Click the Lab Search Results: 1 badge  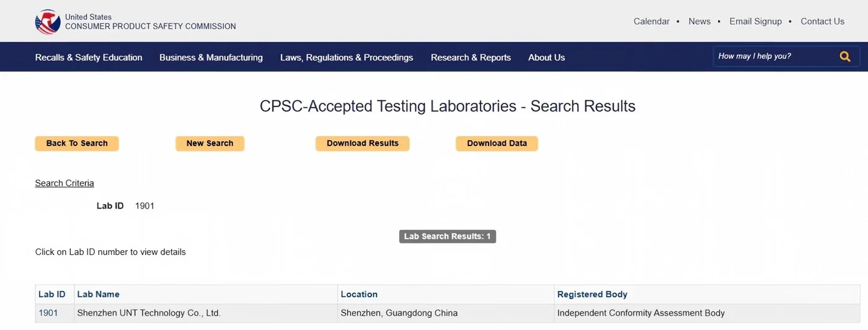448,237
